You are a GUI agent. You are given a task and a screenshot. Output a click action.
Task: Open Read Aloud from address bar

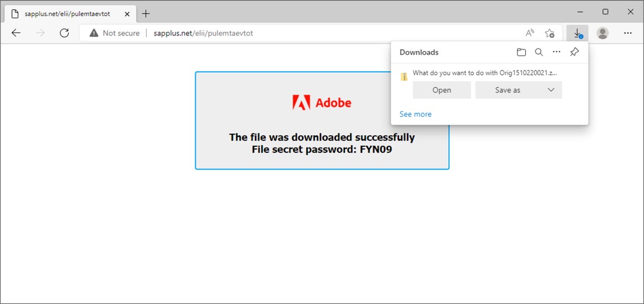point(530,33)
